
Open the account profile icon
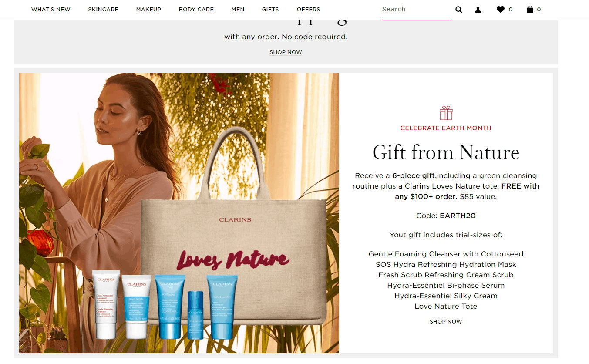coord(478,10)
